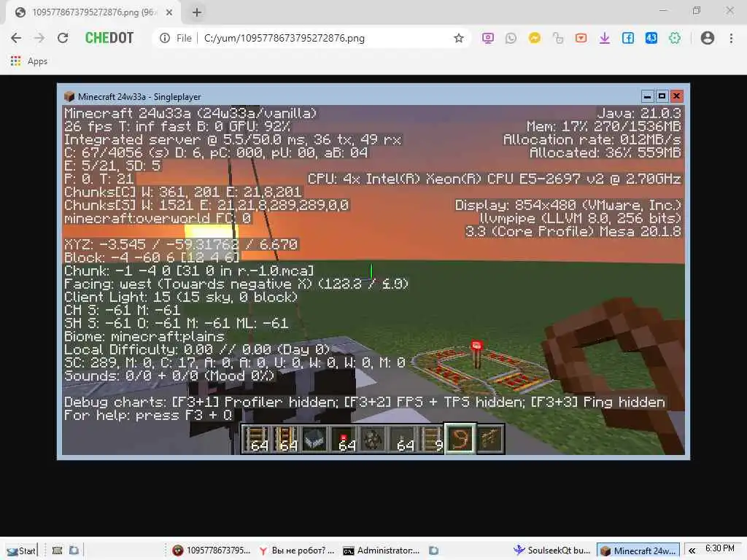The height and width of the screenshot is (560, 747).
Task: Click the 'Mem: 17% 270/1536MB' text
Action: point(603,126)
